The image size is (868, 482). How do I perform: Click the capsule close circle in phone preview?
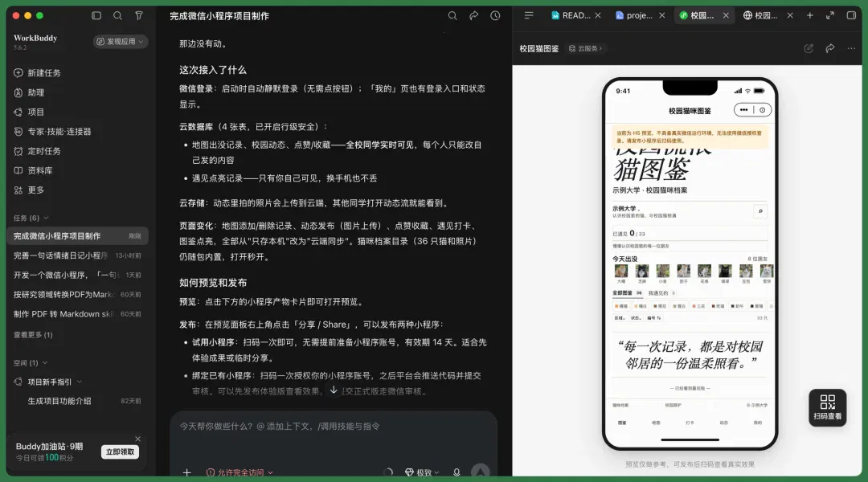pyautogui.click(x=762, y=110)
